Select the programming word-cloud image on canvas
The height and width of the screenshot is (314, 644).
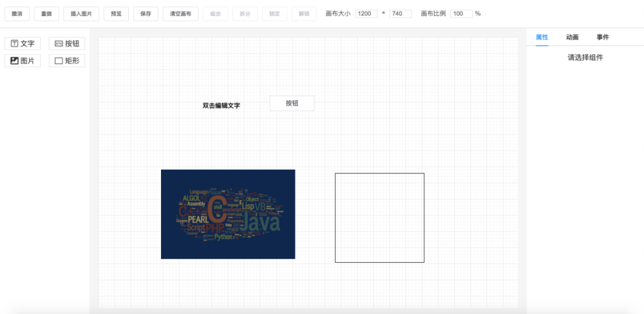[x=228, y=214]
